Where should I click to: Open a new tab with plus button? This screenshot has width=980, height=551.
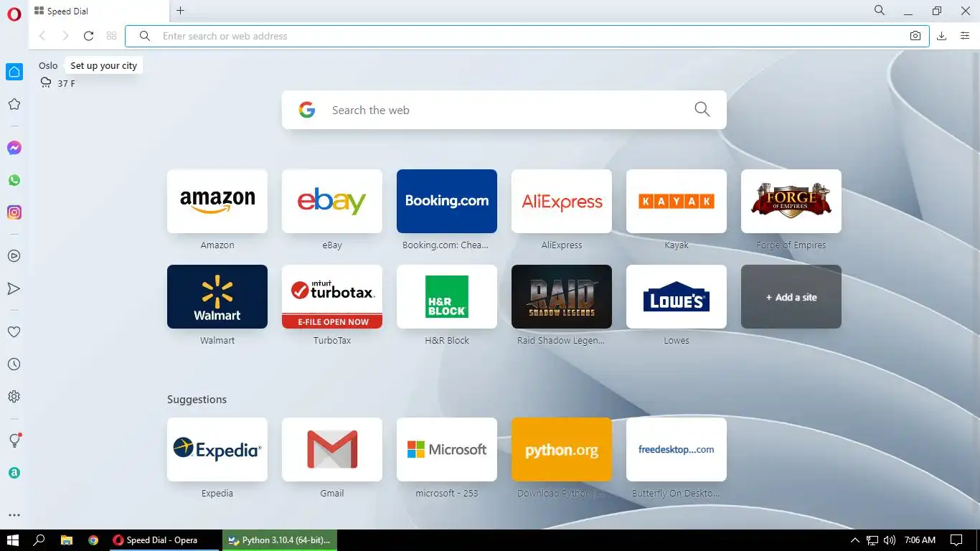click(181, 11)
